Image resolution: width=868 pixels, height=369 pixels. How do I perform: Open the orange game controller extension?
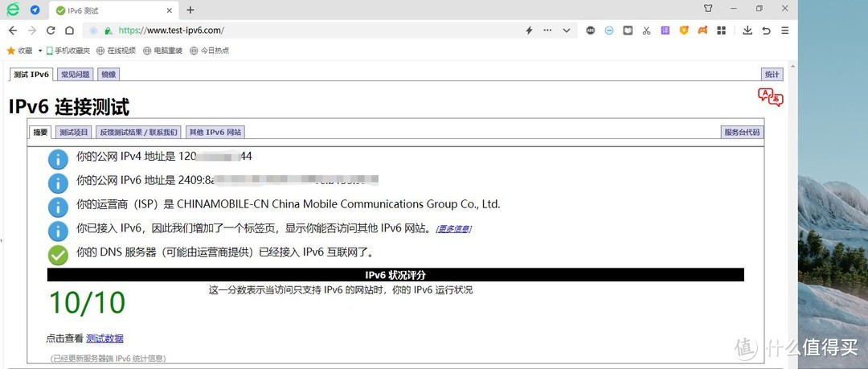(x=702, y=31)
